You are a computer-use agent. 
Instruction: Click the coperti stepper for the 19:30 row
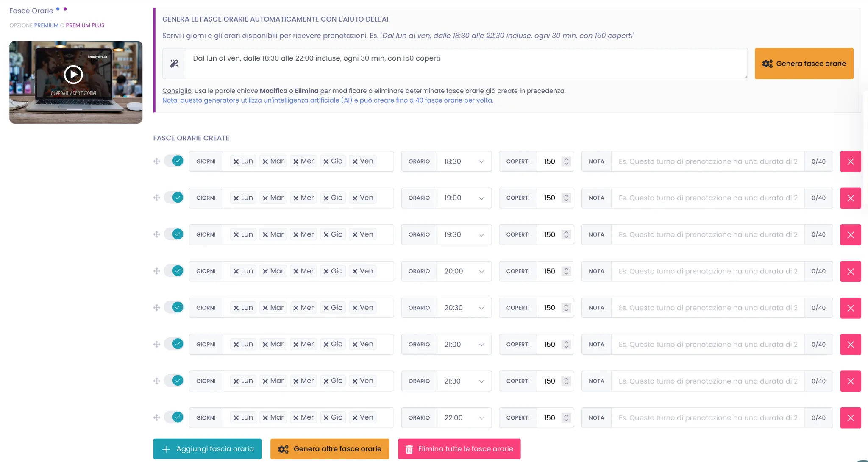566,234
